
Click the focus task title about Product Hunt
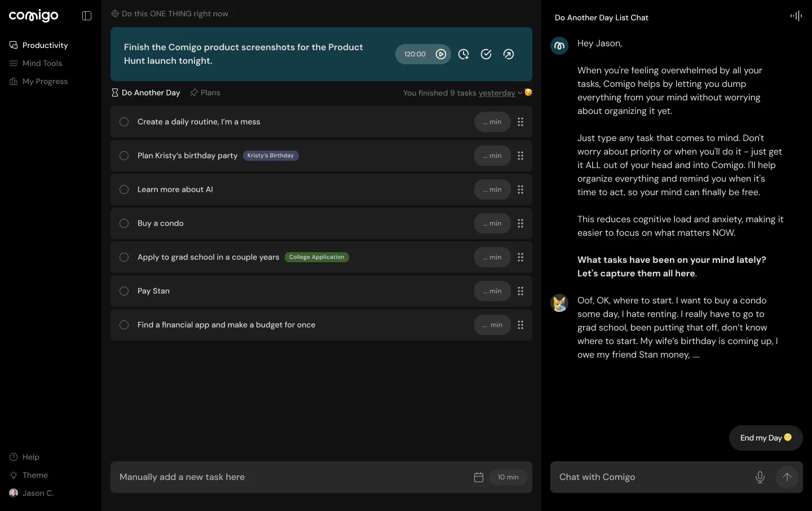(244, 54)
